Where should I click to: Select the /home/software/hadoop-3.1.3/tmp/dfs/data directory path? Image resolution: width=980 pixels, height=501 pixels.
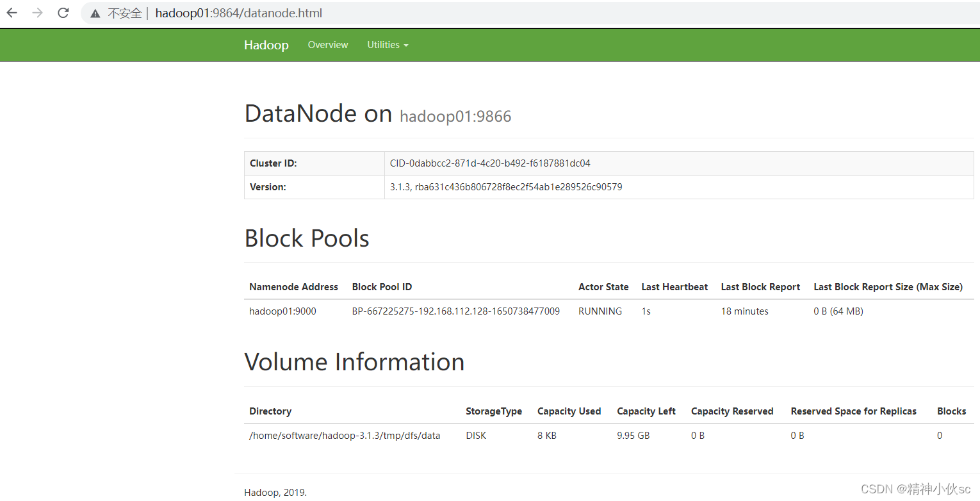[x=345, y=436]
